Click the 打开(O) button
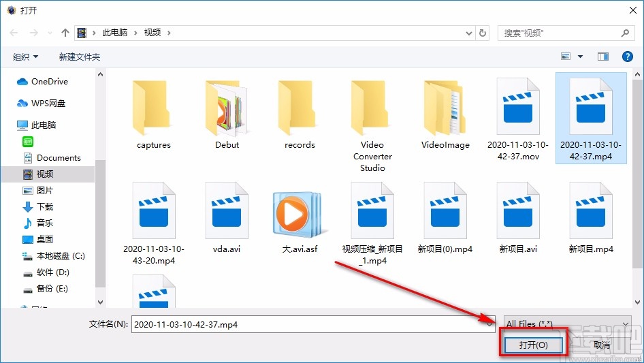 pos(533,345)
